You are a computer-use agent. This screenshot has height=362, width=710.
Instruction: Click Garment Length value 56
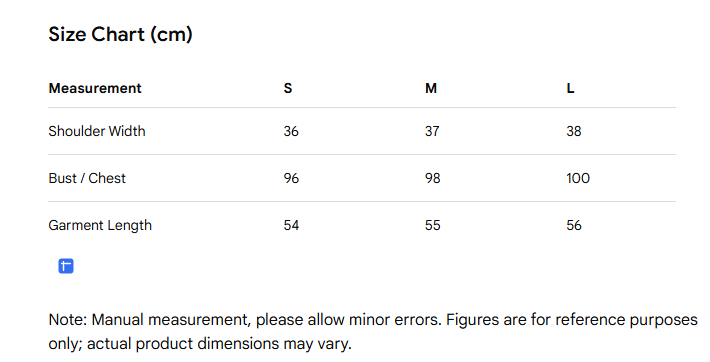pyautogui.click(x=574, y=225)
